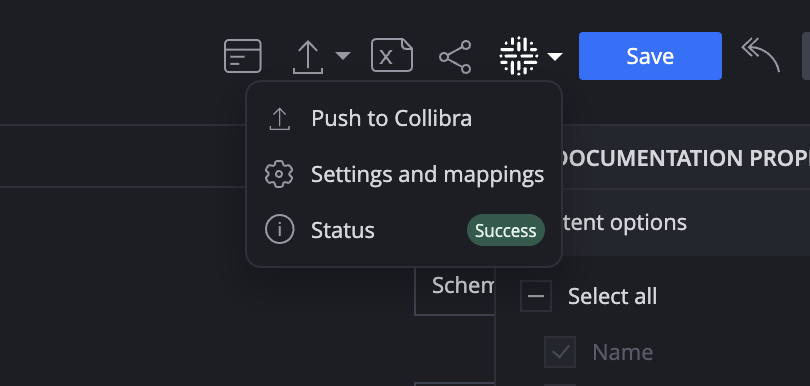This screenshot has width=810, height=386.
Task: Click the gear icon in the Collibra menu
Action: (279, 175)
